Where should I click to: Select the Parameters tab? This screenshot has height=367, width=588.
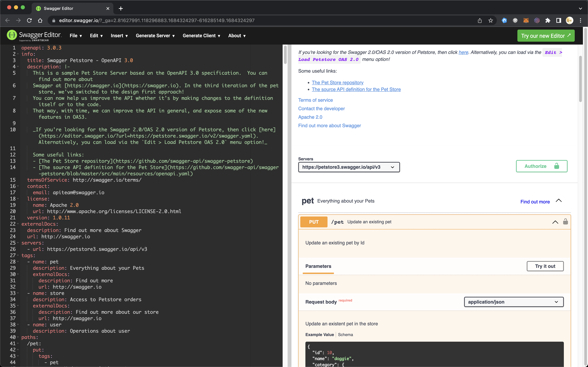coord(318,266)
